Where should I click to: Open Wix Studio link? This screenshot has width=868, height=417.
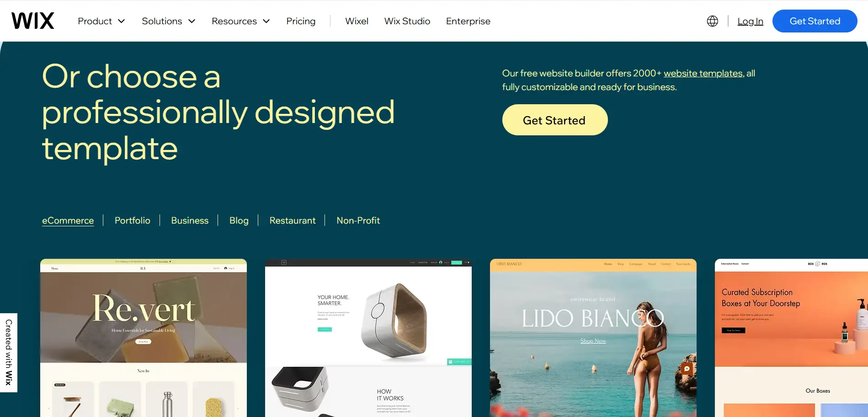click(x=407, y=21)
